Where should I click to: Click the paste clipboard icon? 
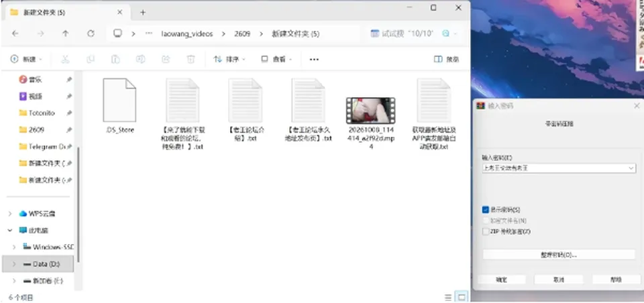(115, 59)
